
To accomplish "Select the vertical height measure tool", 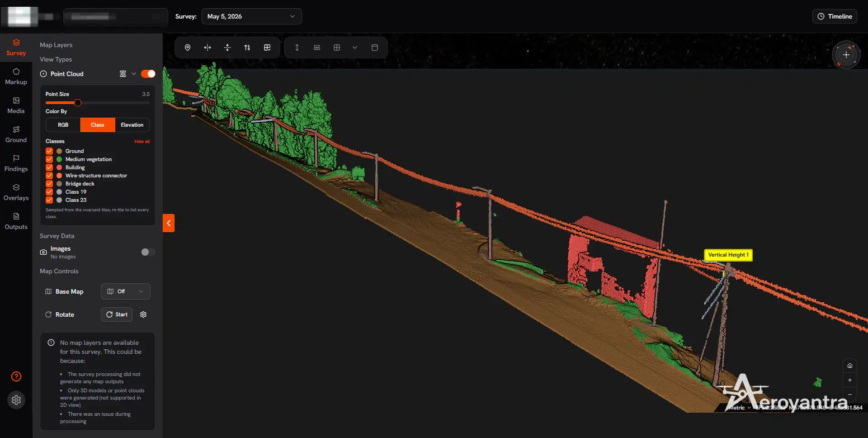I will click(x=297, y=48).
